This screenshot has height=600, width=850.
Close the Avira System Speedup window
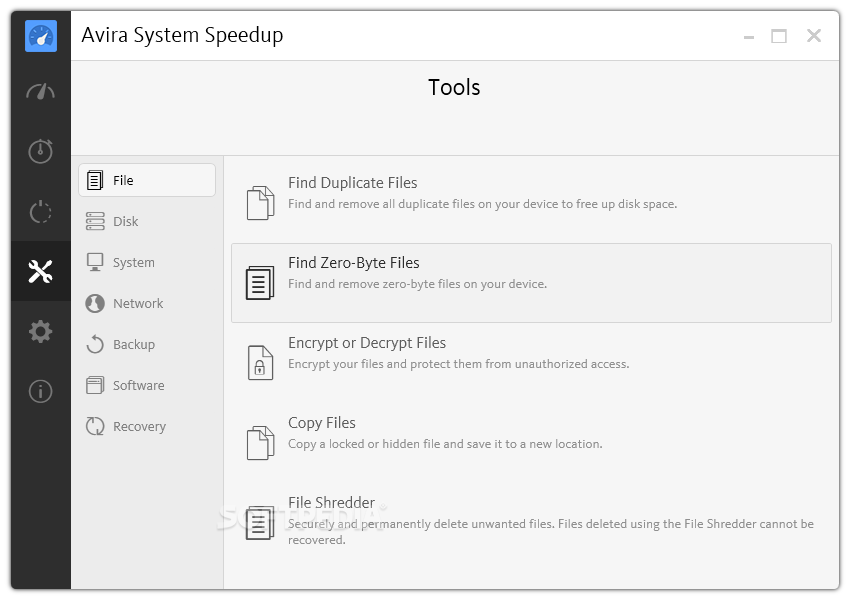click(x=814, y=36)
